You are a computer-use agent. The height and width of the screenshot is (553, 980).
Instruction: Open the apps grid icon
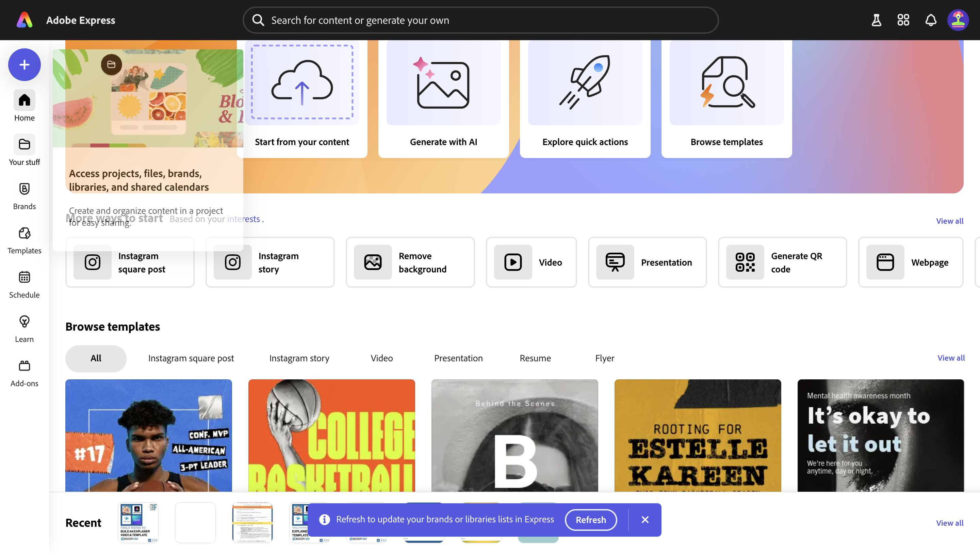tap(903, 20)
